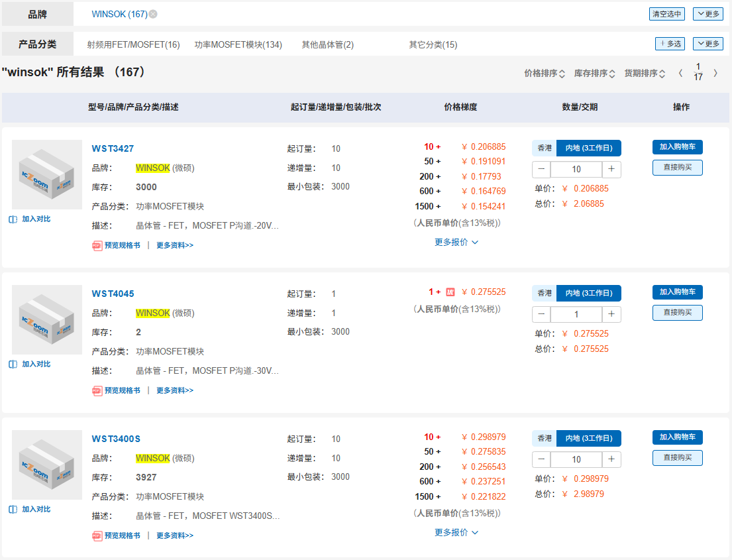The image size is (732, 560).
Task: Open WST3400S datasheet PDF preview icon
Action: [97, 535]
